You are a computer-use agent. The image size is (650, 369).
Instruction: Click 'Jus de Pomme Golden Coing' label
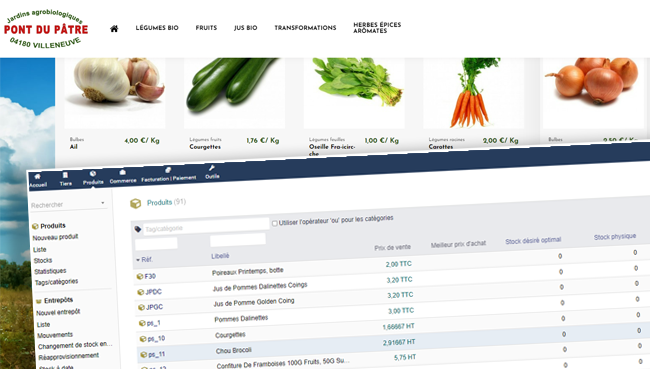pos(254,302)
